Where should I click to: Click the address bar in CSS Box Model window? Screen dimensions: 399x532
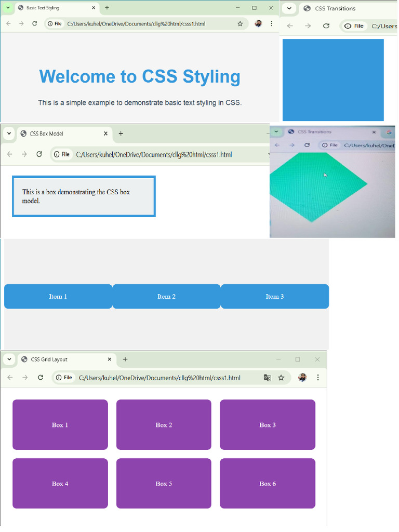pyautogui.click(x=159, y=154)
